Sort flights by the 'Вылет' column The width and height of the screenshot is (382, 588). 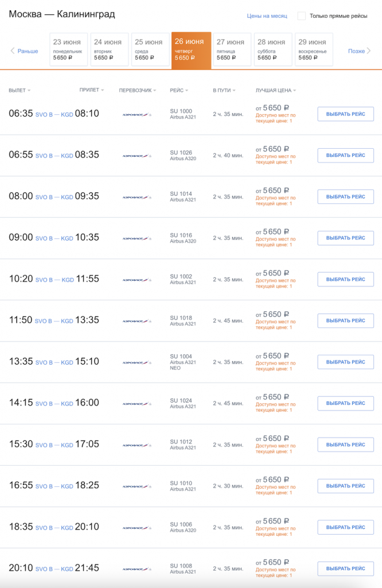[20, 91]
